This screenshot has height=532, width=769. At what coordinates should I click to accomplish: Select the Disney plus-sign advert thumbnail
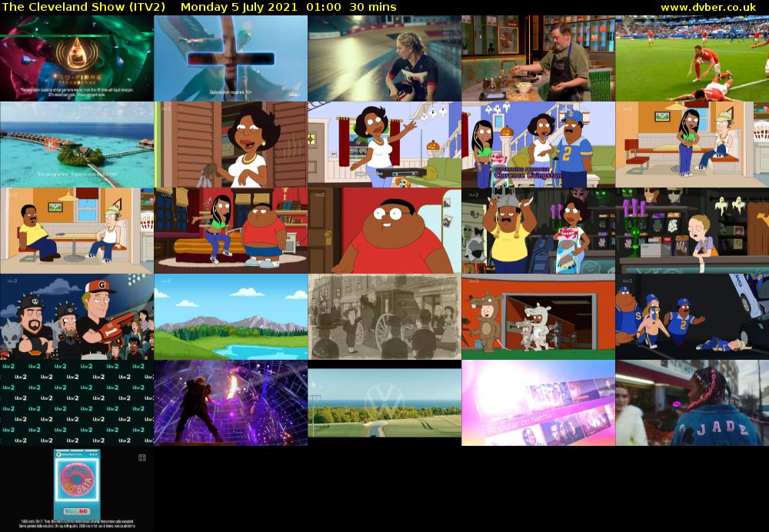[x=231, y=58]
